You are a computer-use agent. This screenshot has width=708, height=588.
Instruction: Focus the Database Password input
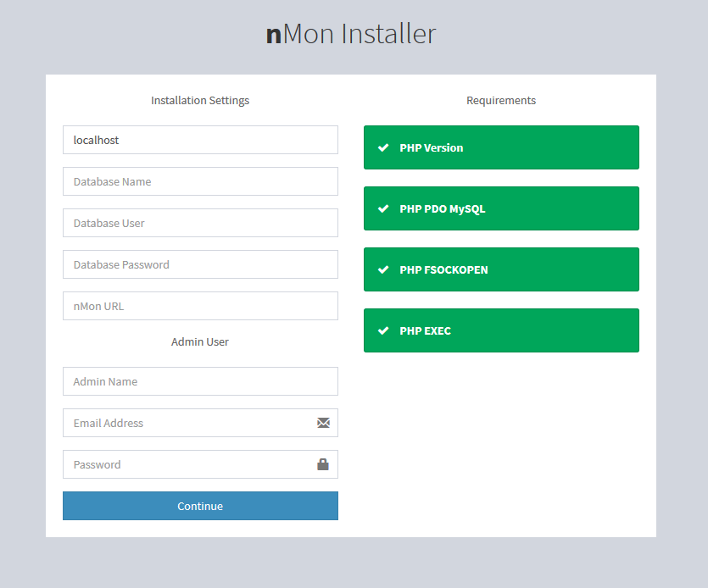(x=200, y=264)
